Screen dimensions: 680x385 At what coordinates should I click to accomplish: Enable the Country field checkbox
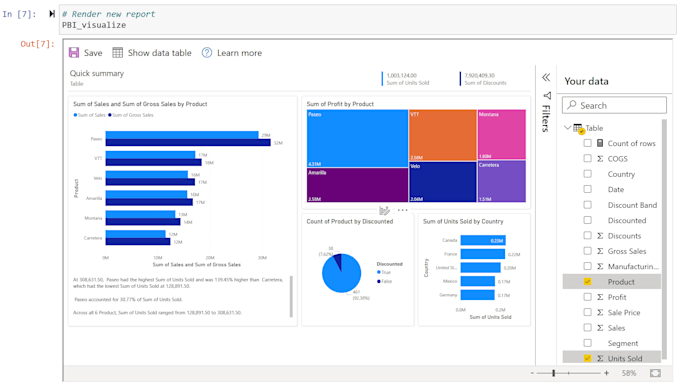click(587, 174)
